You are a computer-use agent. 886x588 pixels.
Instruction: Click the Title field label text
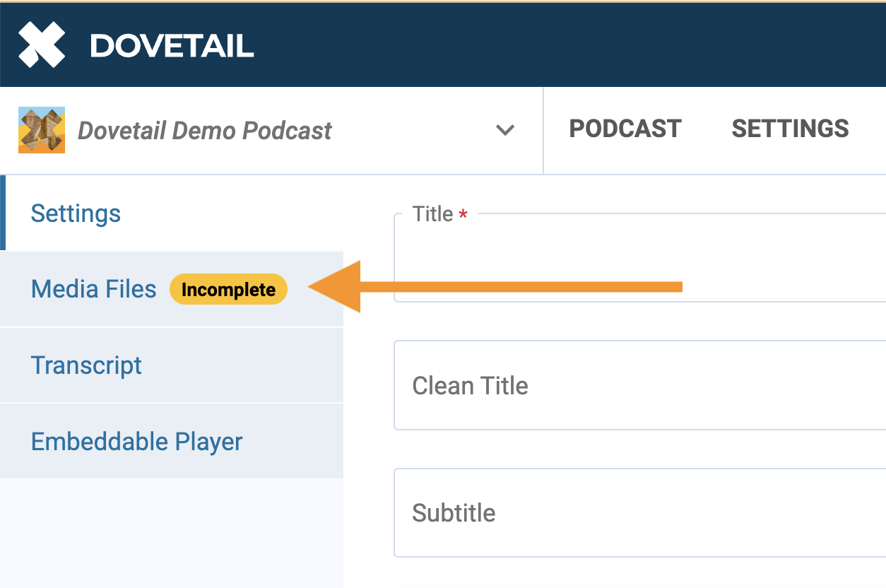coord(432,214)
